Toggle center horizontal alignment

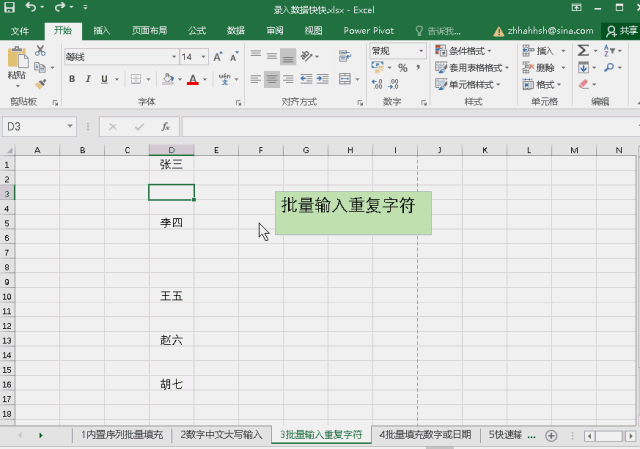(271, 79)
